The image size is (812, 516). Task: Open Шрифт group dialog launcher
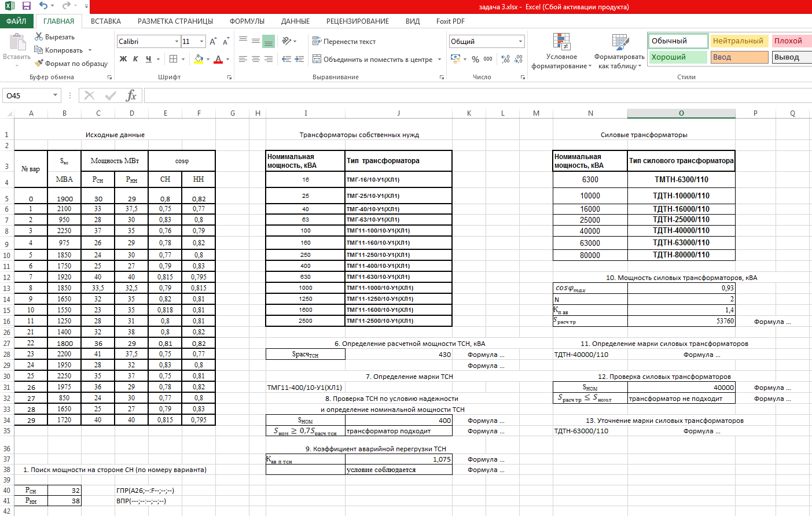[229, 77]
